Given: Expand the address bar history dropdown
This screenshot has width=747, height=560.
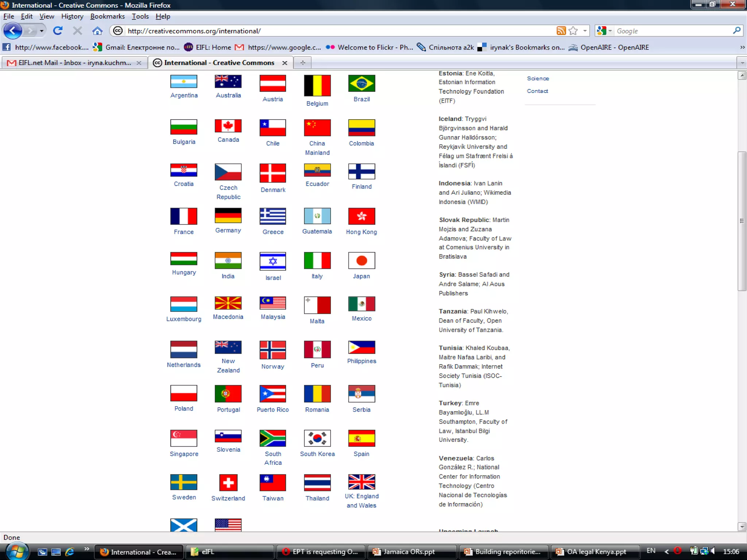Looking at the screenshot, I should (585, 31).
